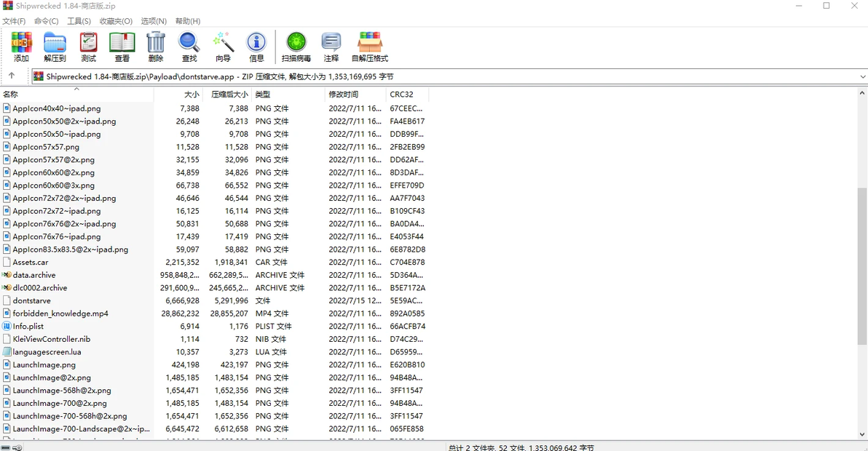
Task: Run the 测试 (Test) archive tool
Action: point(88,47)
